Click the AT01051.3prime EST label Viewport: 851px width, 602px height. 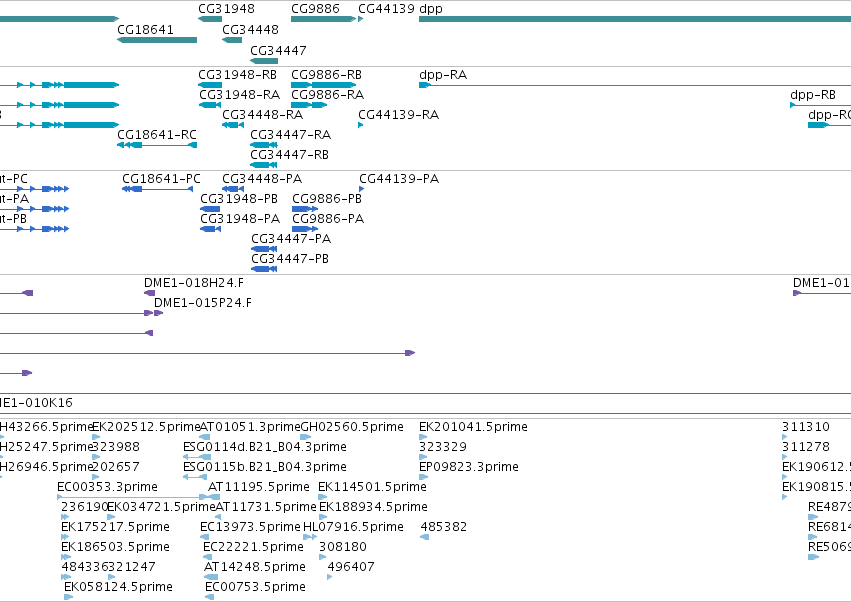[x=250, y=427]
